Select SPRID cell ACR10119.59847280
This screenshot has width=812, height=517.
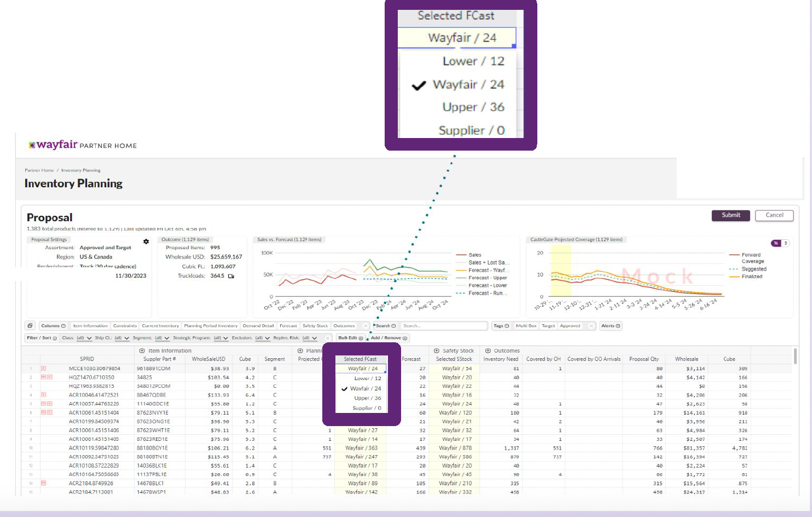[94, 448]
